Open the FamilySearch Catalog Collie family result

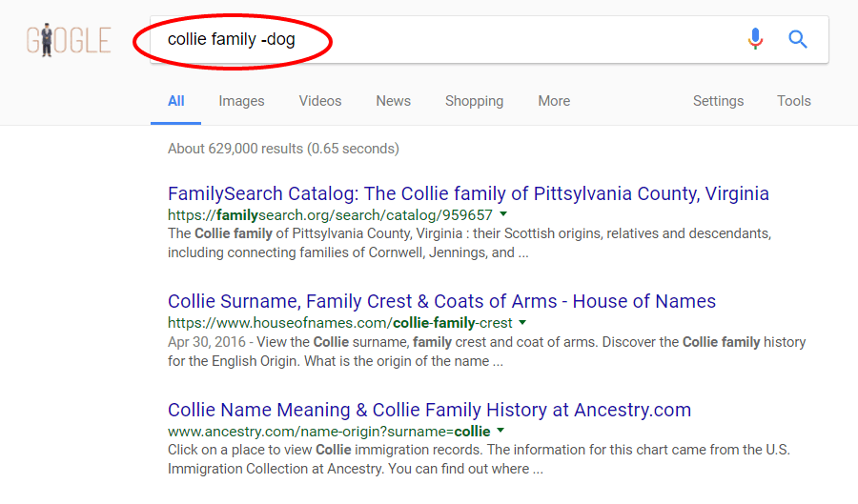pyautogui.click(x=468, y=193)
